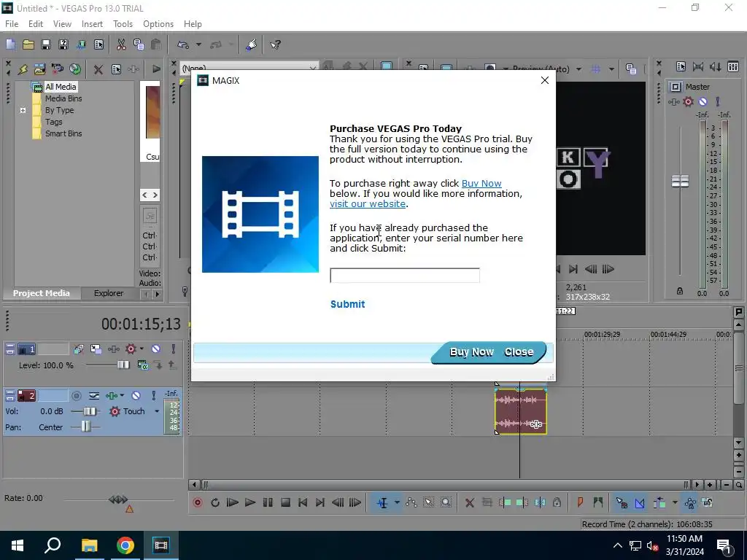Click the Copy icon in the toolbar
Image resolution: width=747 pixels, height=560 pixels.
click(139, 44)
